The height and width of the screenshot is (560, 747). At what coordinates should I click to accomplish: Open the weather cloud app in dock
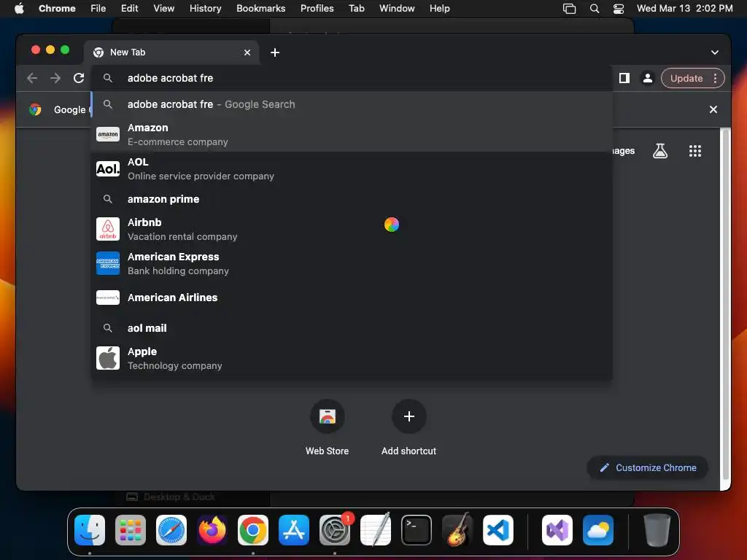tap(598, 530)
